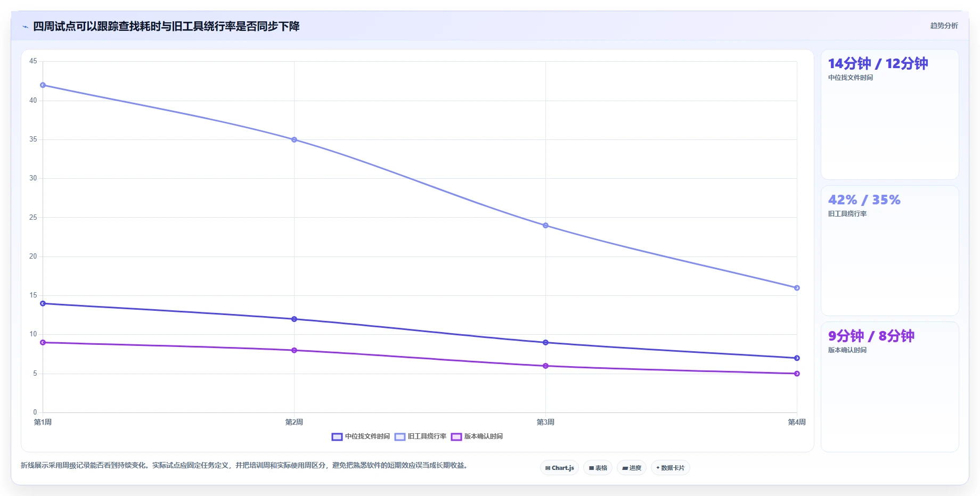
Task: Click the 表格 tag chip
Action: (598, 468)
